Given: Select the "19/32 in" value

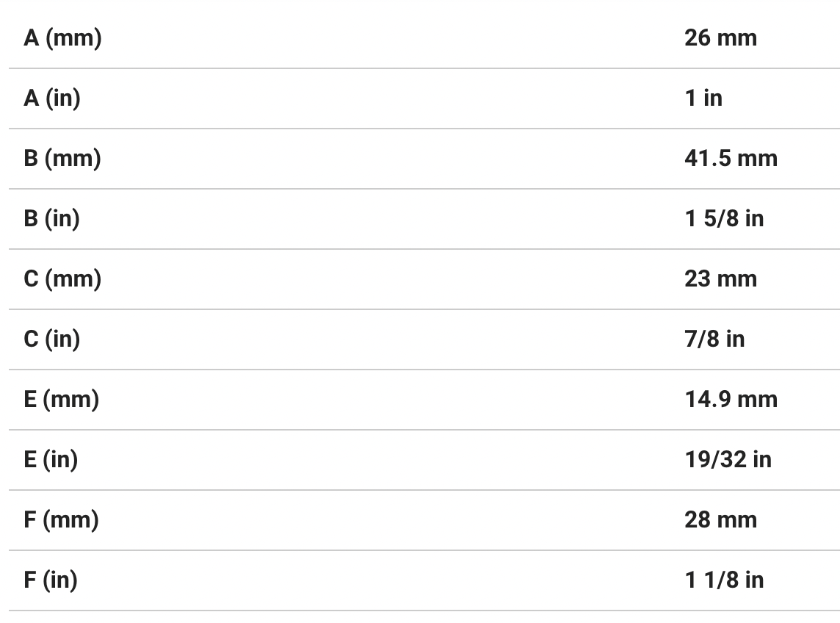Looking at the screenshot, I should tap(728, 460).
